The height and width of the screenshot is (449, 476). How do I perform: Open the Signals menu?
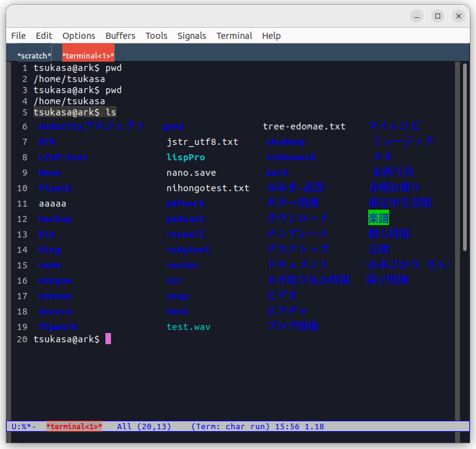[192, 36]
